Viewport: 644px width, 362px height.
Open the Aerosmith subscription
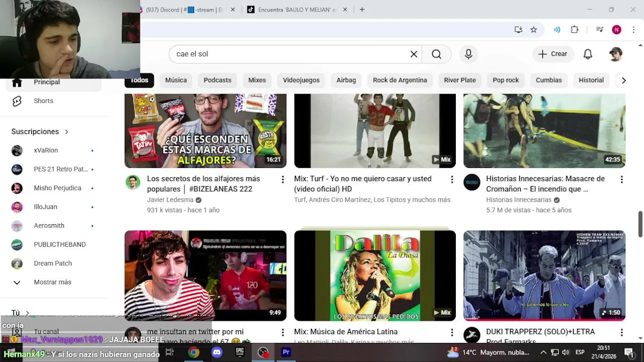point(53,226)
